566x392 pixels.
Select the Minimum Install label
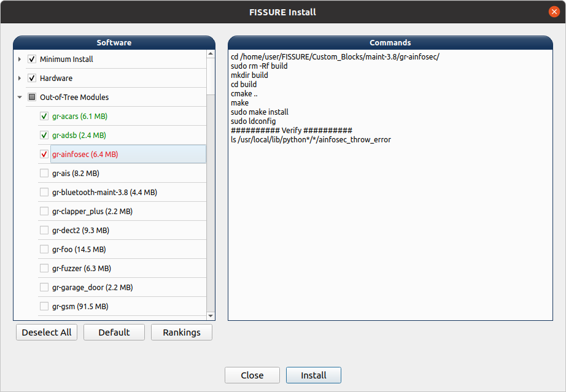[x=66, y=59]
